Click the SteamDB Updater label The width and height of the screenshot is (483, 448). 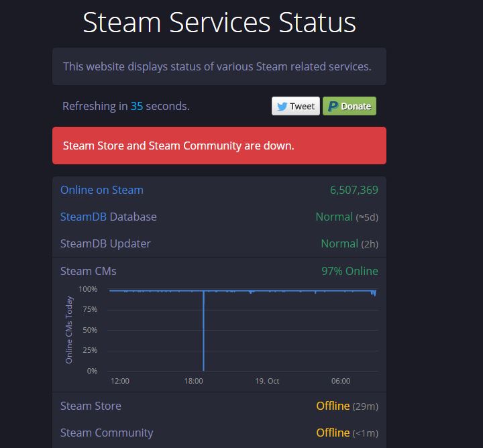[x=105, y=243]
